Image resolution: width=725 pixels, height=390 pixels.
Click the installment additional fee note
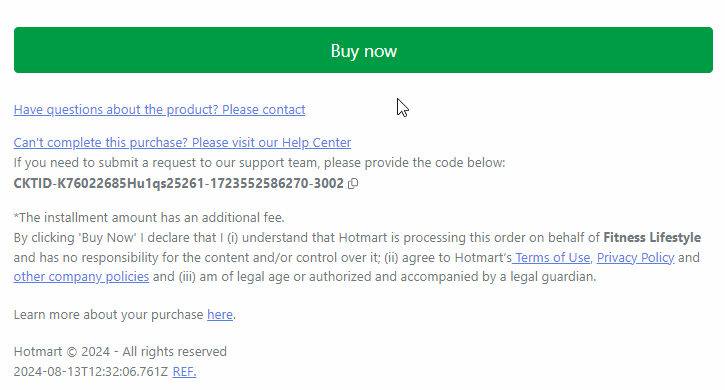click(x=149, y=217)
